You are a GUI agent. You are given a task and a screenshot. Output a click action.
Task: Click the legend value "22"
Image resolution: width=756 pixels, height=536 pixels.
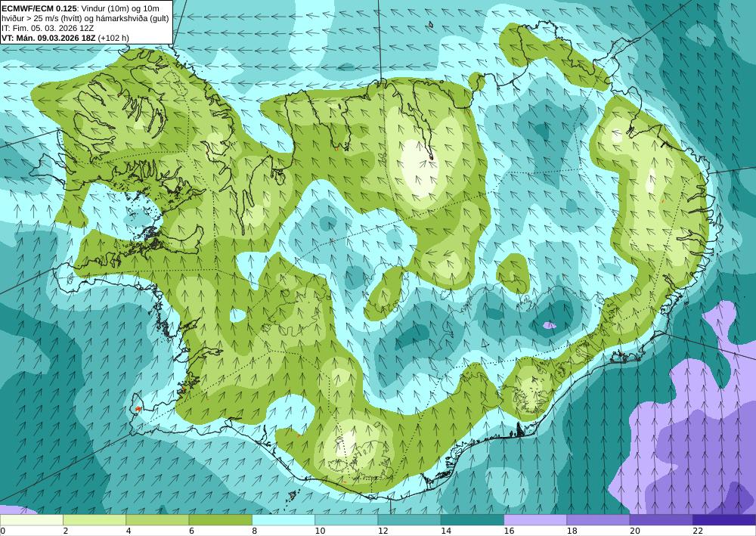click(698, 531)
